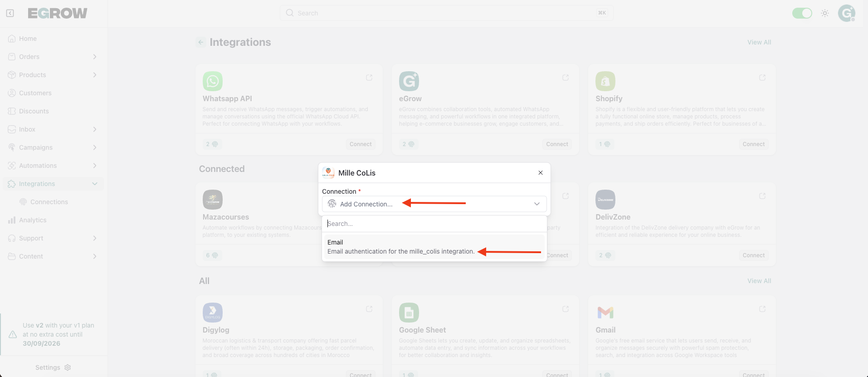868x377 pixels.
Task: Expand the Automations sidebar chevron
Action: coord(95,166)
